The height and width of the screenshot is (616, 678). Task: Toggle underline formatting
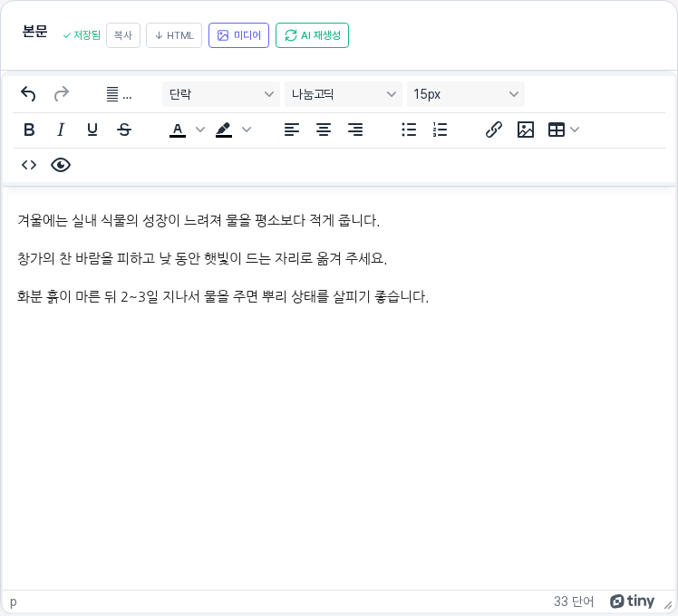click(x=92, y=130)
